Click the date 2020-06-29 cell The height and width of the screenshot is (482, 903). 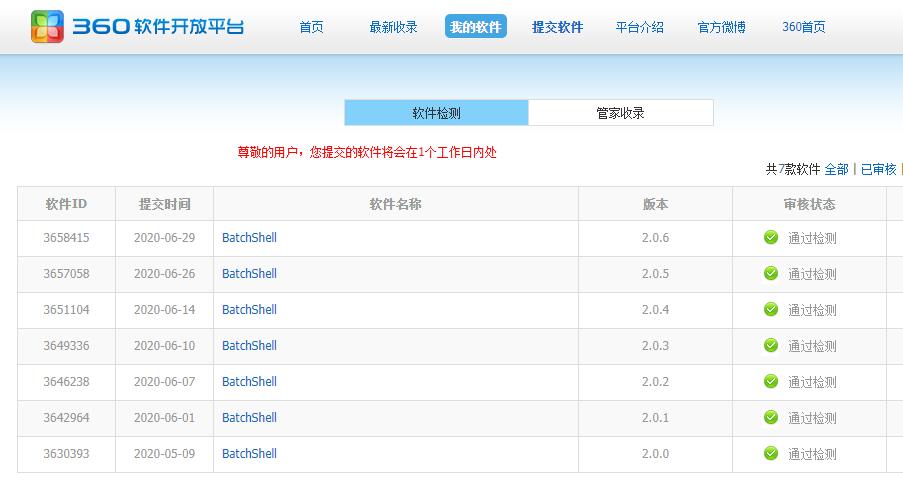(x=165, y=238)
